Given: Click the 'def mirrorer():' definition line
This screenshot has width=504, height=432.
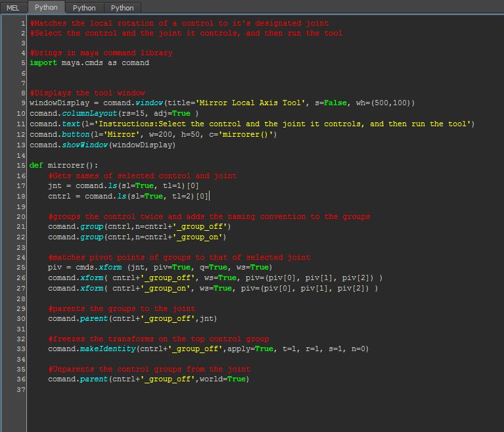Looking at the screenshot, I should click(64, 165).
